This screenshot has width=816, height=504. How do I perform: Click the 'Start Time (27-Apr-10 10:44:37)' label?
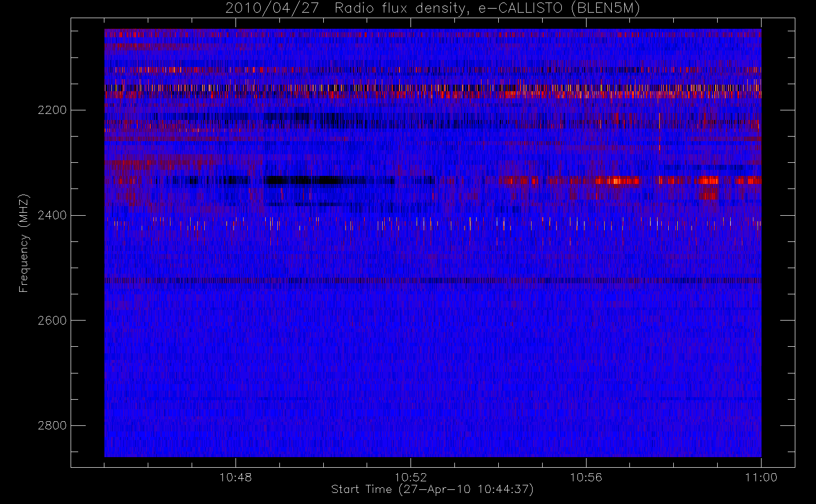point(432,489)
